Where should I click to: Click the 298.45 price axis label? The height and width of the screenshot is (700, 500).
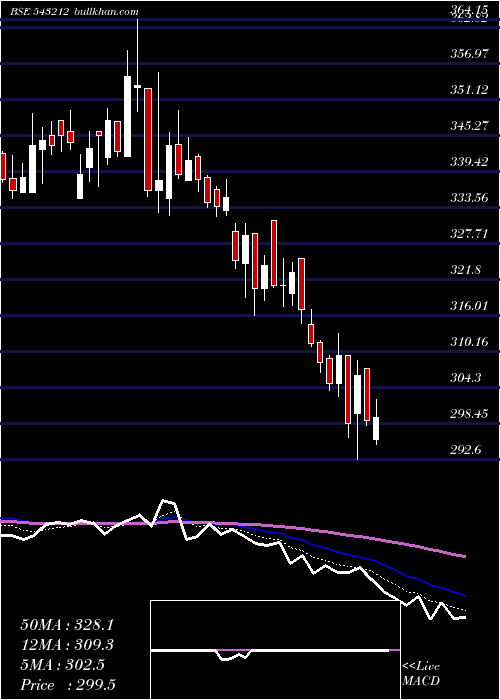[468, 414]
